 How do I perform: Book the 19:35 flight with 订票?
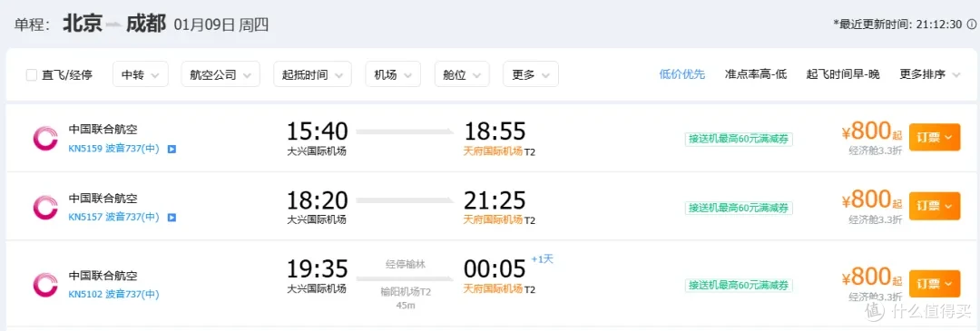(x=935, y=284)
